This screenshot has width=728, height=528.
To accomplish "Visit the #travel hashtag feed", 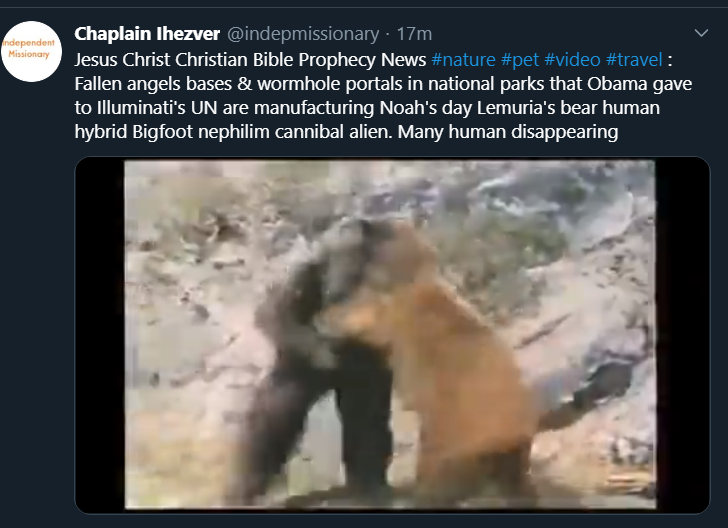I will point(634,59).
